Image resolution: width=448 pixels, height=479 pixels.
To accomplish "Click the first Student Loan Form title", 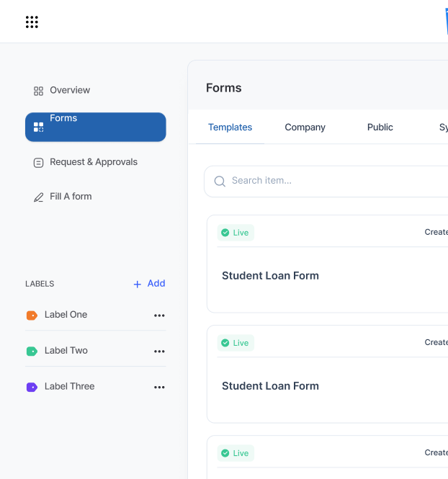I will (270, 276).
